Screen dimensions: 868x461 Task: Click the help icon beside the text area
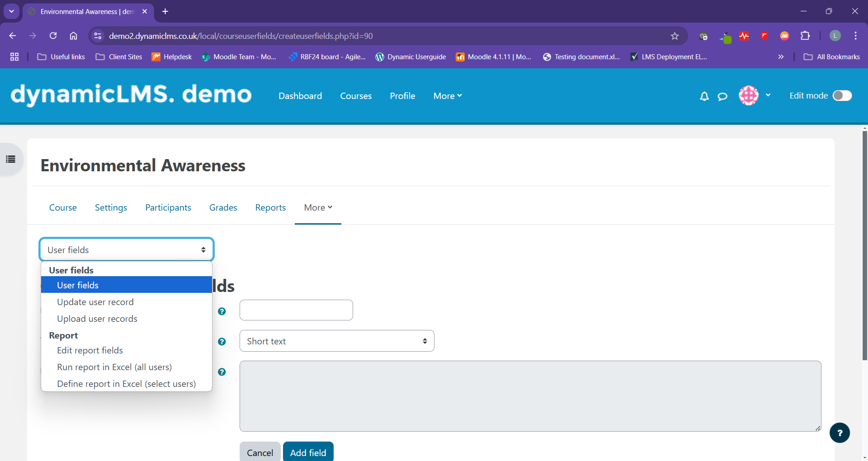[222, 372]
